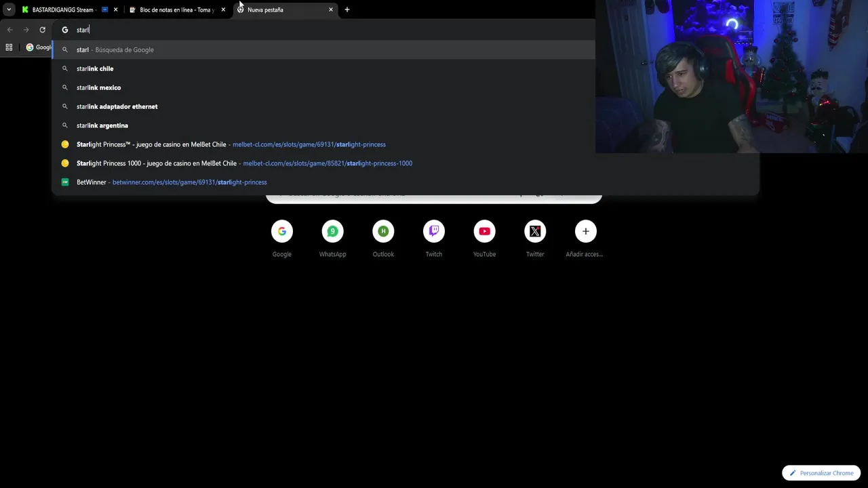This screenshot has width=868, height=488.
Task: Close the Bloc de notas en línea tab
Action: (223, 9)
